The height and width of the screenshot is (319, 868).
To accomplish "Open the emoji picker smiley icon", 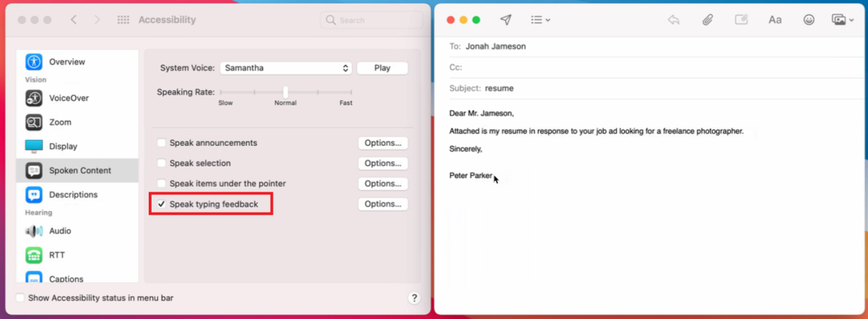I will [x=809, y=20].
